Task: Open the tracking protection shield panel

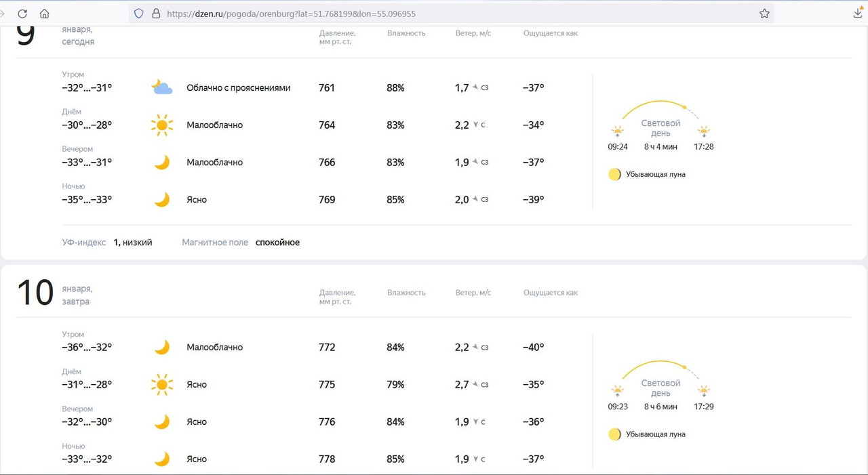Action: (x=139, y=14)
